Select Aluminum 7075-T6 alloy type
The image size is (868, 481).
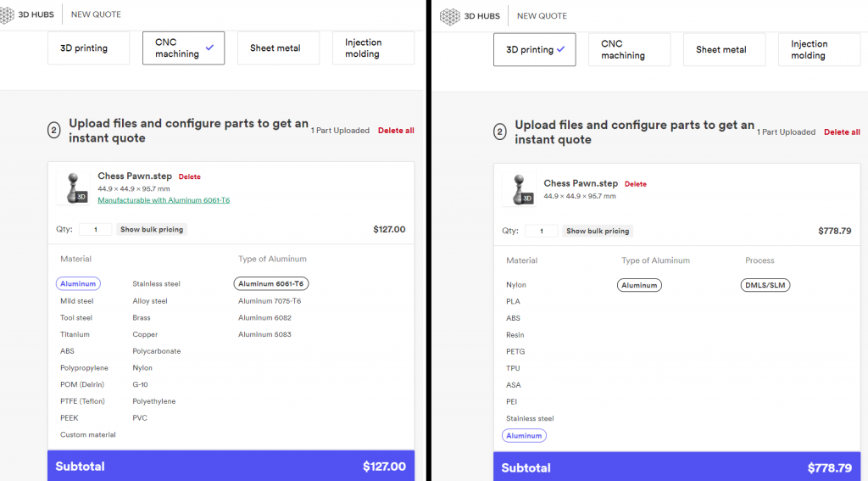click(x=270, y=301)
